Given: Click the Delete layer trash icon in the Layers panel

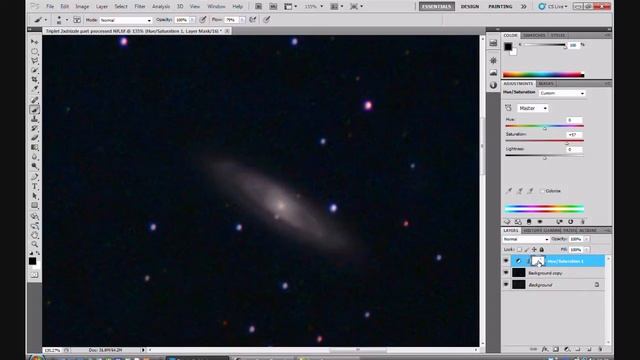Looking at the screenshot, I should pyautogui.click(x=600, y=349).
